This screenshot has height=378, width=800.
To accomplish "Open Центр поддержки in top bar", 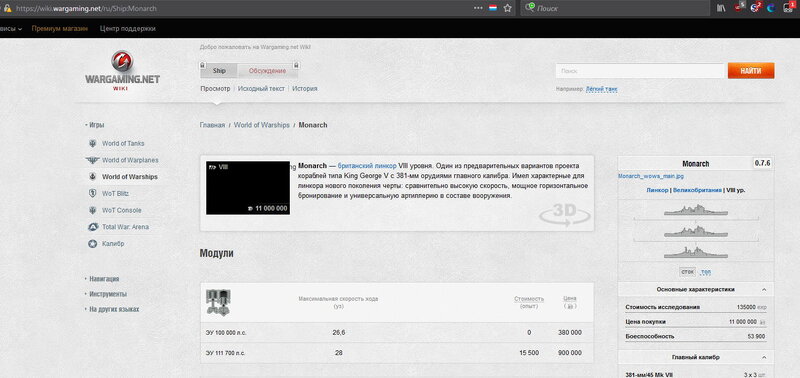I will pyautogui.click(x=128, y=29).
